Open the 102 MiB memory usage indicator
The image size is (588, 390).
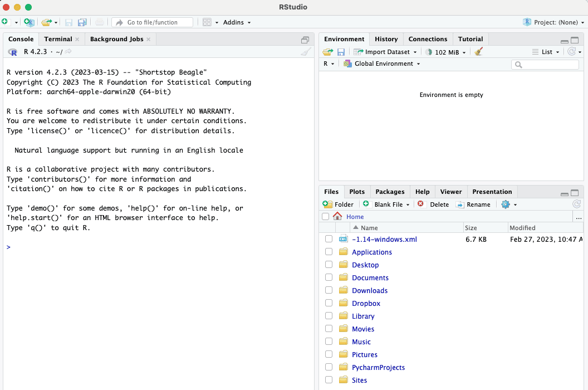click(447, 52)
